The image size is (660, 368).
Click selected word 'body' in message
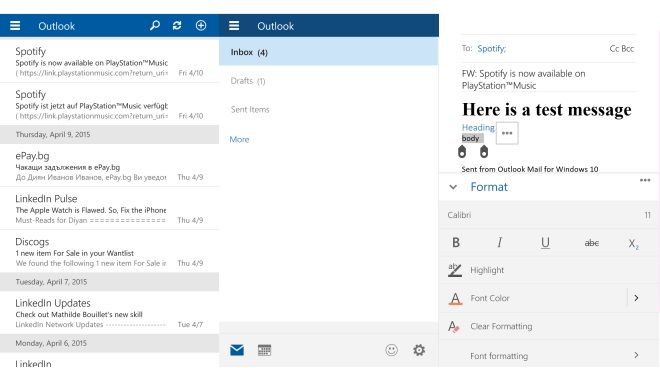click(x=471, y=138)
